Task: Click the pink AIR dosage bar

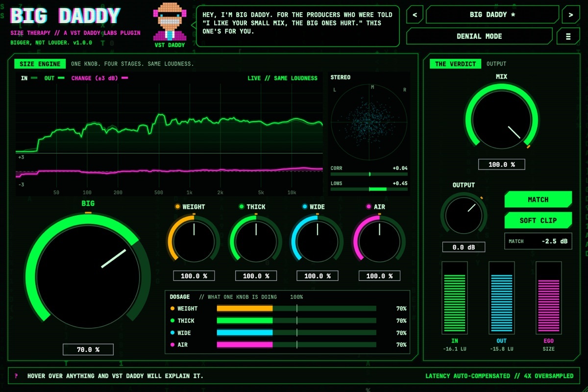Action: tap(296, 344)
